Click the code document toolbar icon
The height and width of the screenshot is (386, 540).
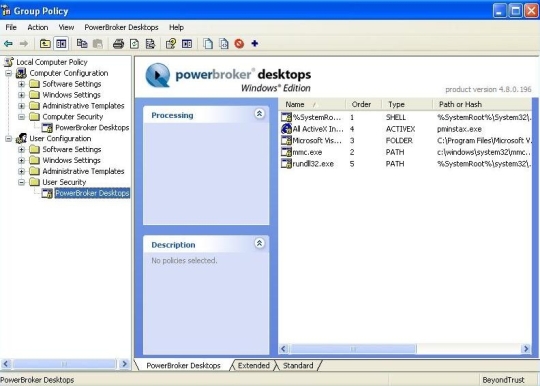224,44
